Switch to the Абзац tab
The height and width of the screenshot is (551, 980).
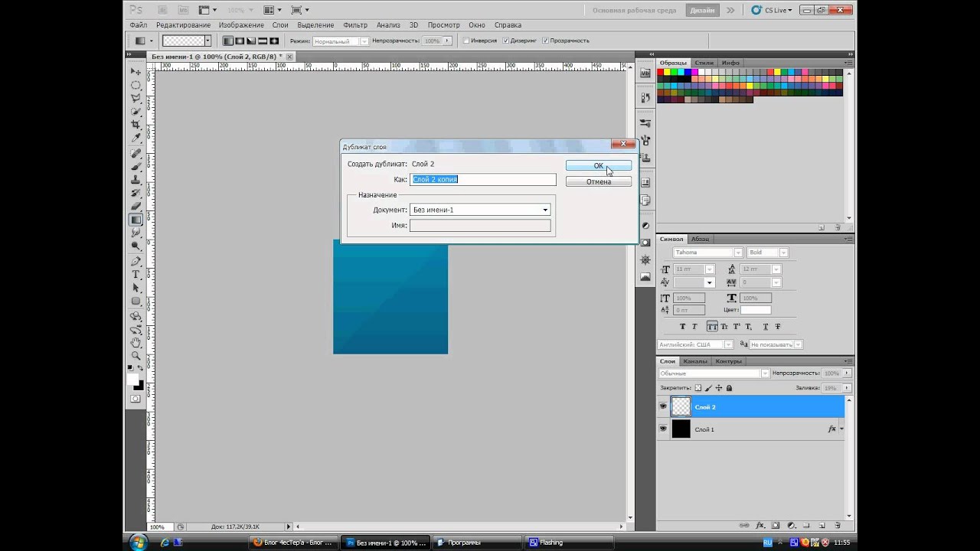click(700, 239)
